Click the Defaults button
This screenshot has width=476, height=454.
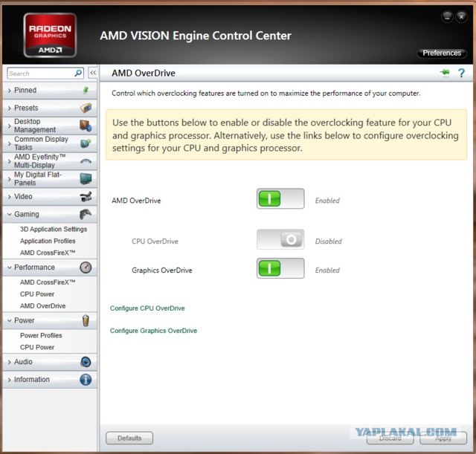click(x=129, y=438)
